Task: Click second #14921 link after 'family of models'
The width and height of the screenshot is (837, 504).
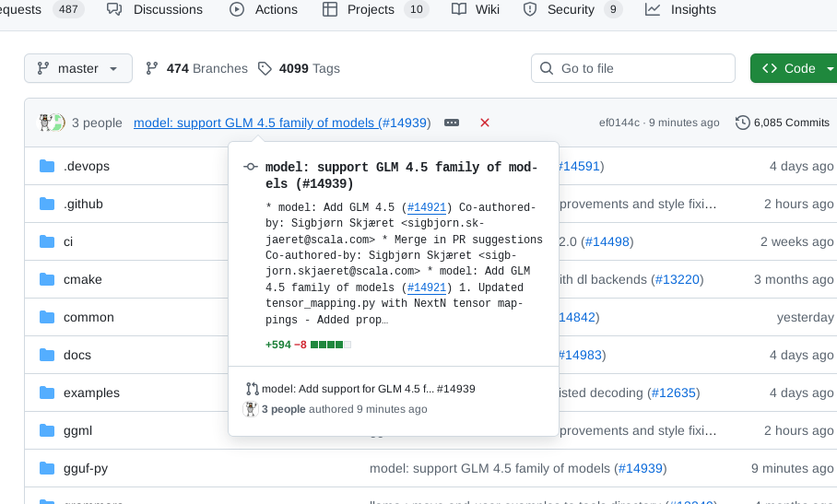Action: pyautogui.click(x=427, y=288)
